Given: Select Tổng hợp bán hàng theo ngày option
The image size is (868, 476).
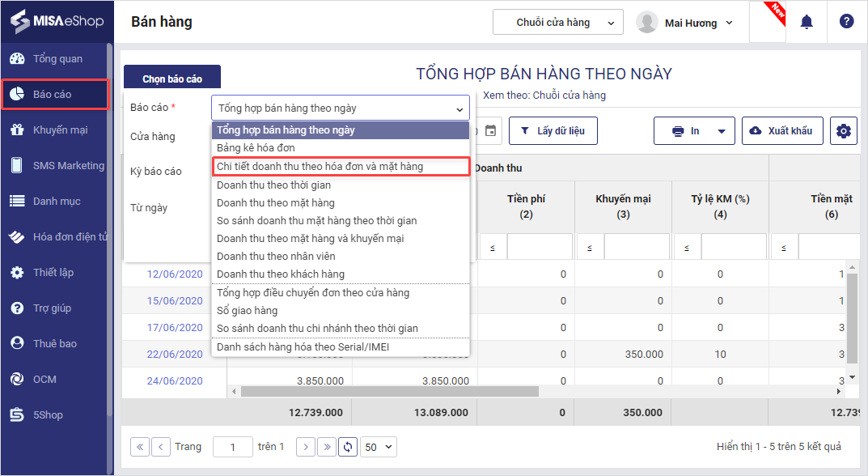Looking at the screenshot, I should pos(341,130).
